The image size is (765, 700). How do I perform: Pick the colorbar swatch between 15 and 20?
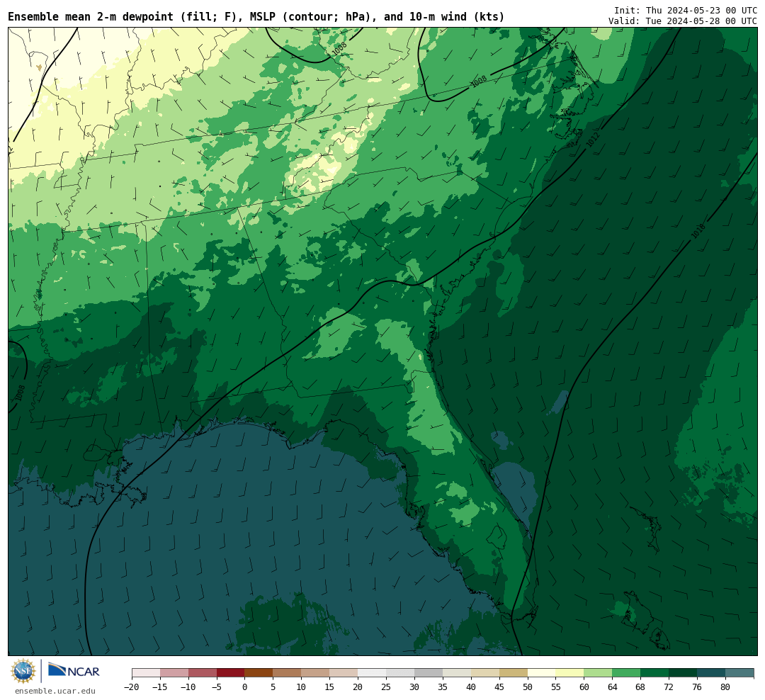pyautogui.click(x=344, y=673)
